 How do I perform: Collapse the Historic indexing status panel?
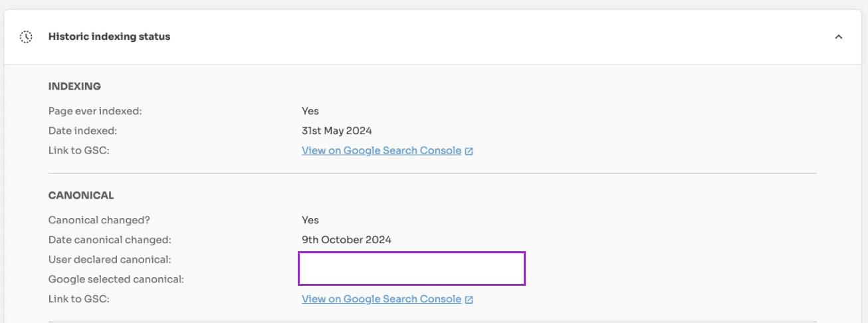[838, 37]
